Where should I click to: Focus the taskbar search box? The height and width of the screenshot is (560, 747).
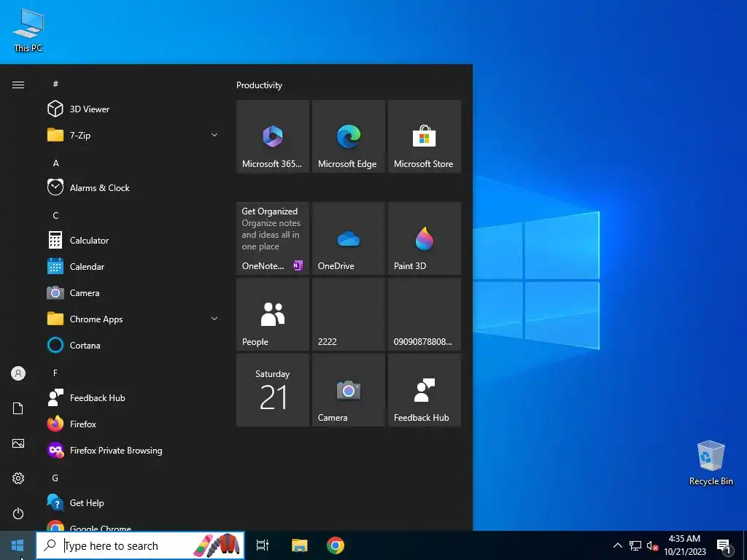(141, 545)
